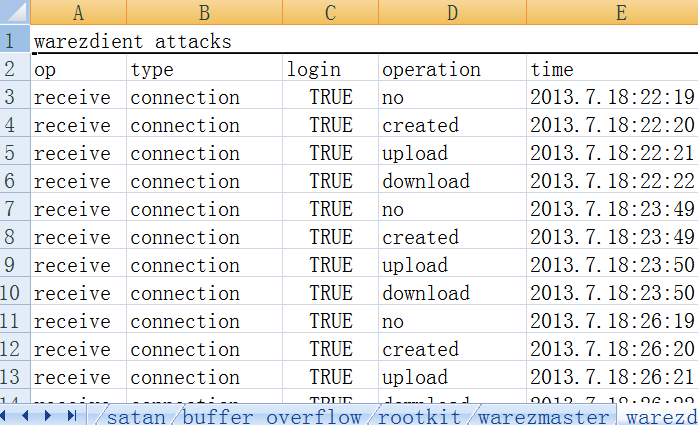Screen dimensions: 698x425
Task: Open the buffer overflow sheet tab
Action: 270,416
